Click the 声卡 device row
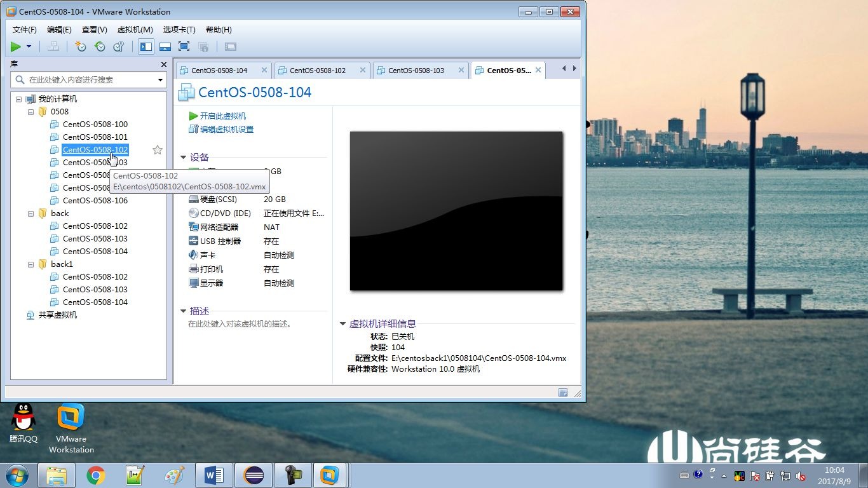868x488 pixels. pyautogui.click(x=257, y=255)
